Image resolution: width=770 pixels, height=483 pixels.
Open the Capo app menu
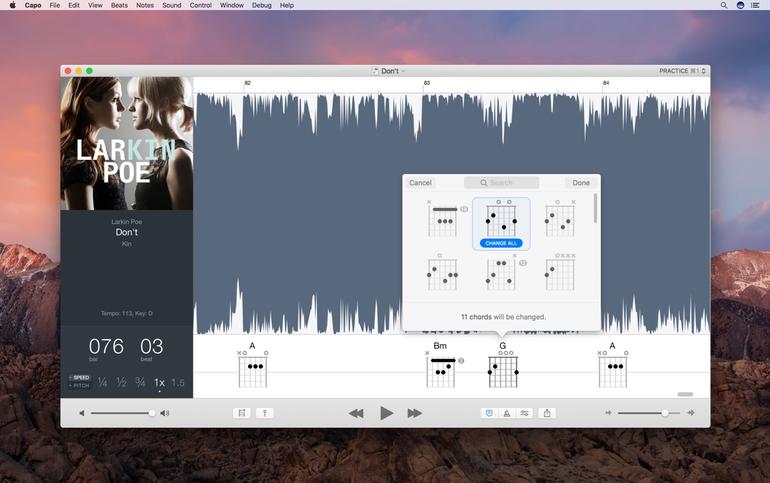[33, 5]
